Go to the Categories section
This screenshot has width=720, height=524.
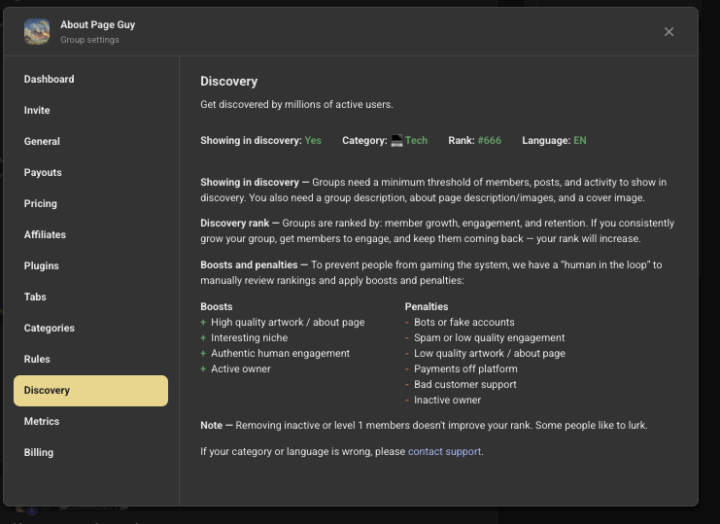pyautogui.click(x=50, y=327)
